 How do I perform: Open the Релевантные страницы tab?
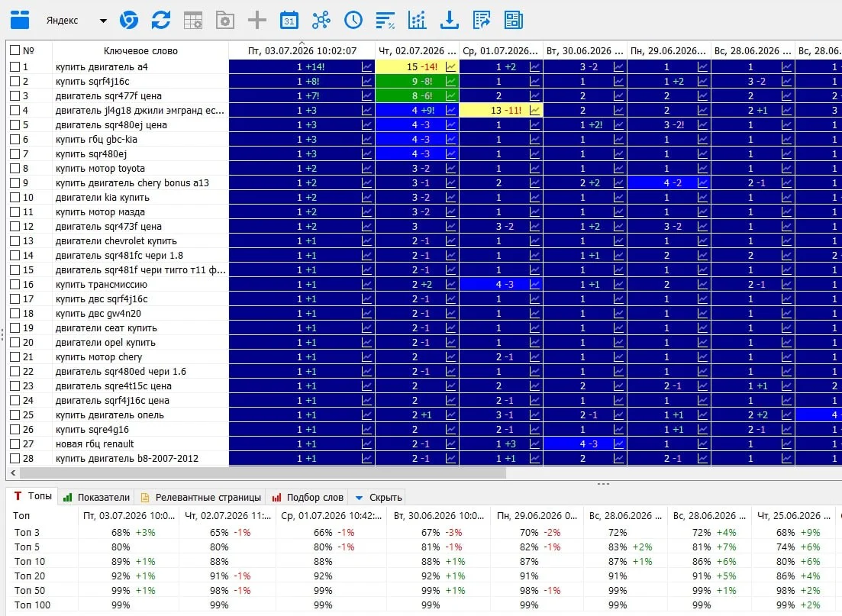202,498
